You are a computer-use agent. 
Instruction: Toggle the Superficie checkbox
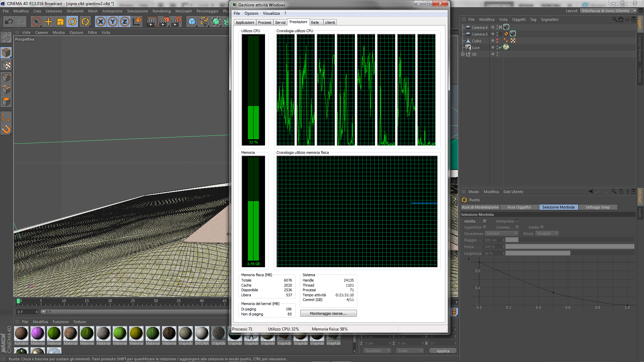pos(485,227)
